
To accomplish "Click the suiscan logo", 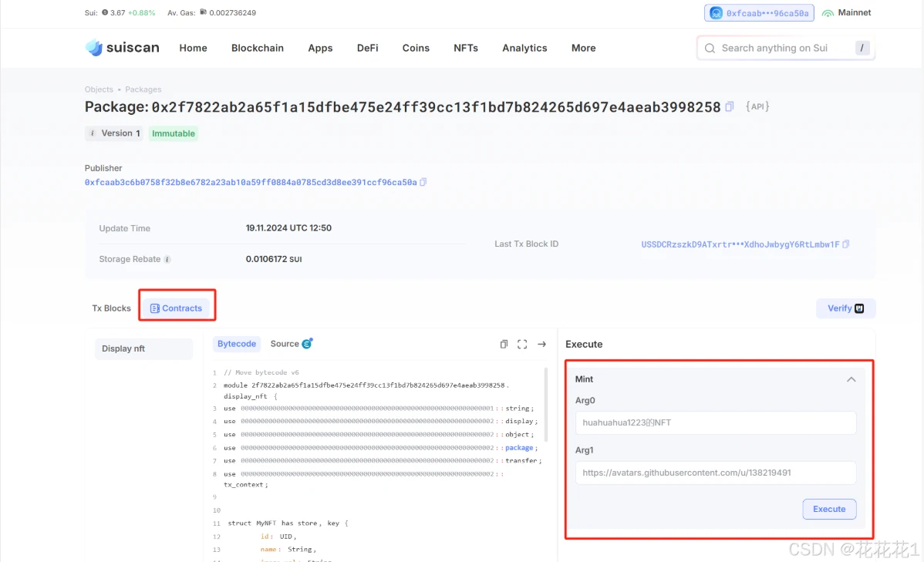I will click(x=122, y=48).
